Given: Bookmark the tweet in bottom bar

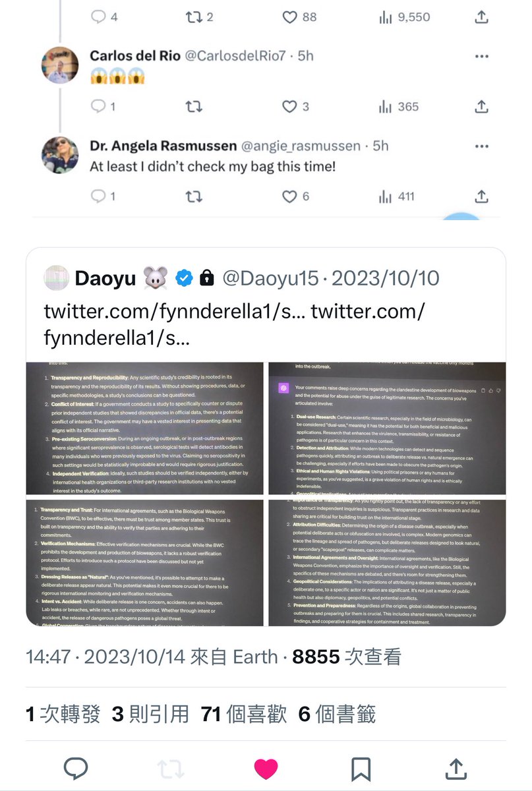Looking at the screenshot, I should (x=361, y=769).
